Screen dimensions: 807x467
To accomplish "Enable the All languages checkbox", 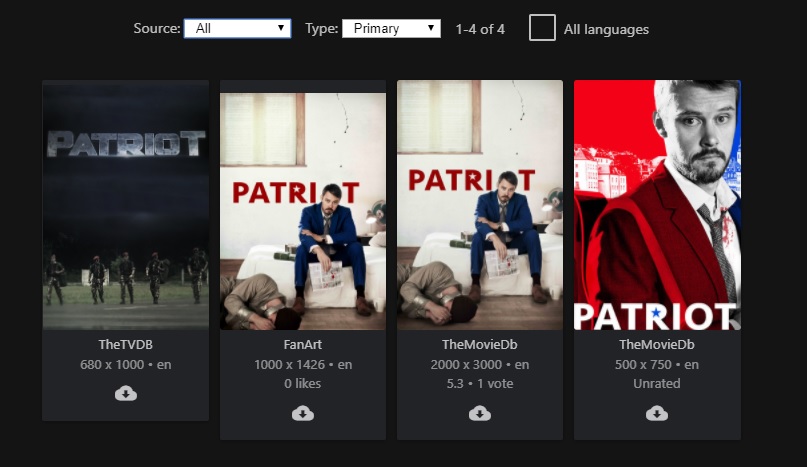I will coord(542,28).
